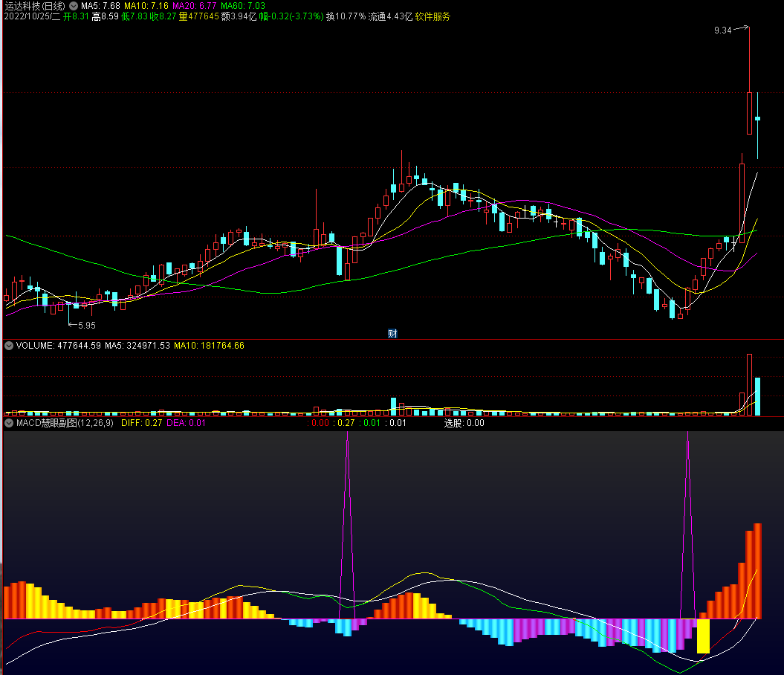The image size is (784, 675).
Task: Click the left magenta signal spike in MACD
Action: (347, 520)
